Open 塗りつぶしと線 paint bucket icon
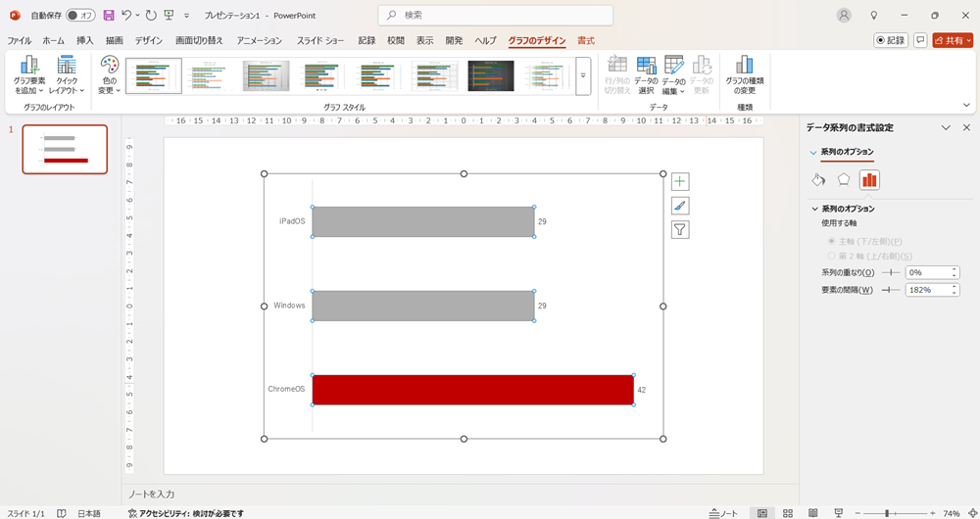Image resolution: width=980 pixels, height=519 pixels. point(818,180)
